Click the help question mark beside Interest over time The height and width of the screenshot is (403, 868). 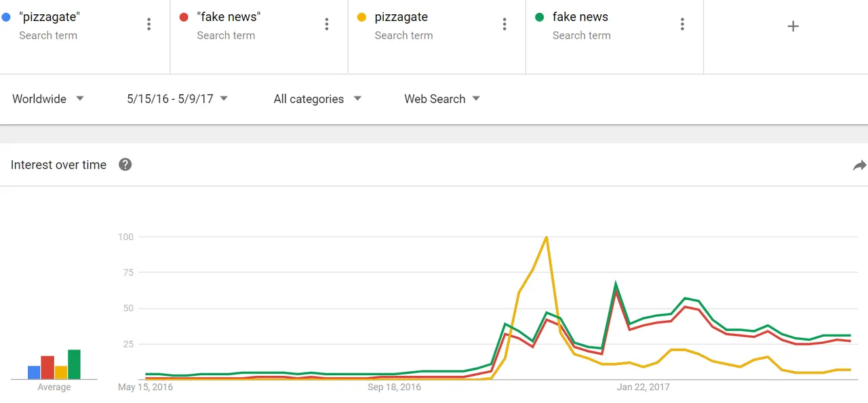(x=125, y=164)
